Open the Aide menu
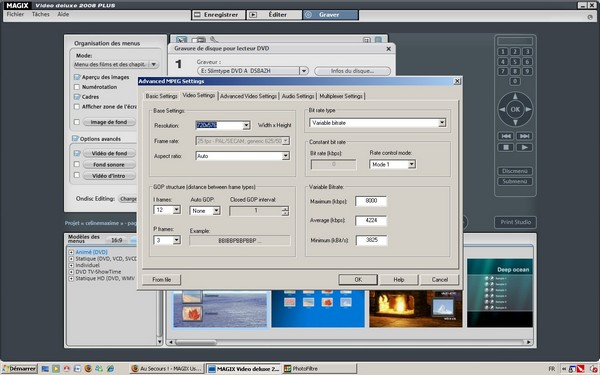Viewport: 600px width, 375px height. pyautogui.click(x=63, y=14)
